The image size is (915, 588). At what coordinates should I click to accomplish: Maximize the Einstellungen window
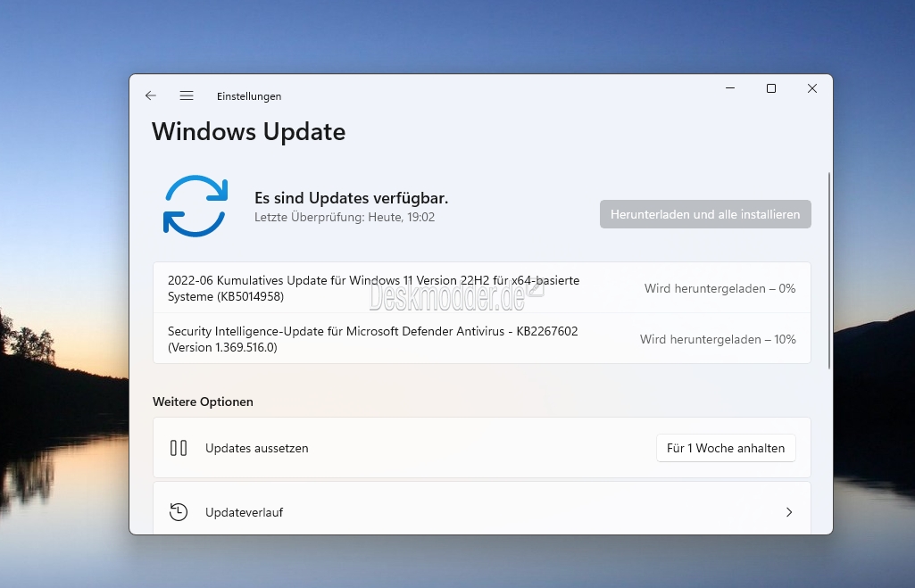pos(771,88)
